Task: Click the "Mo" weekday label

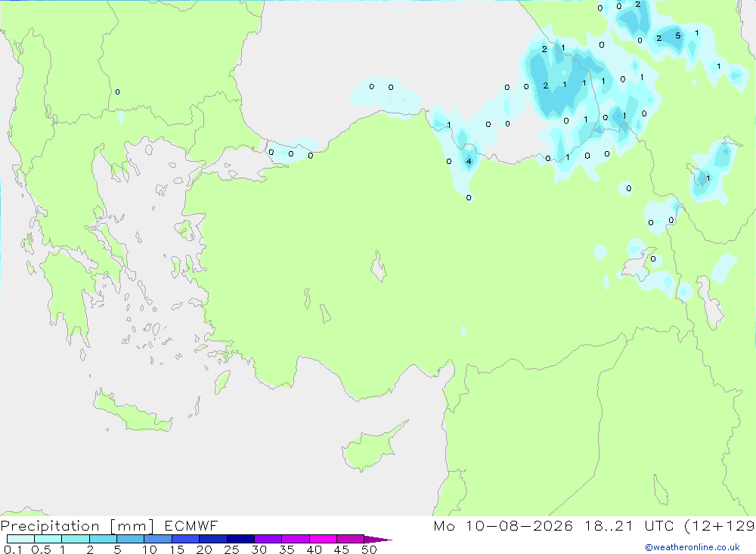Action: (x=444, y=525)
